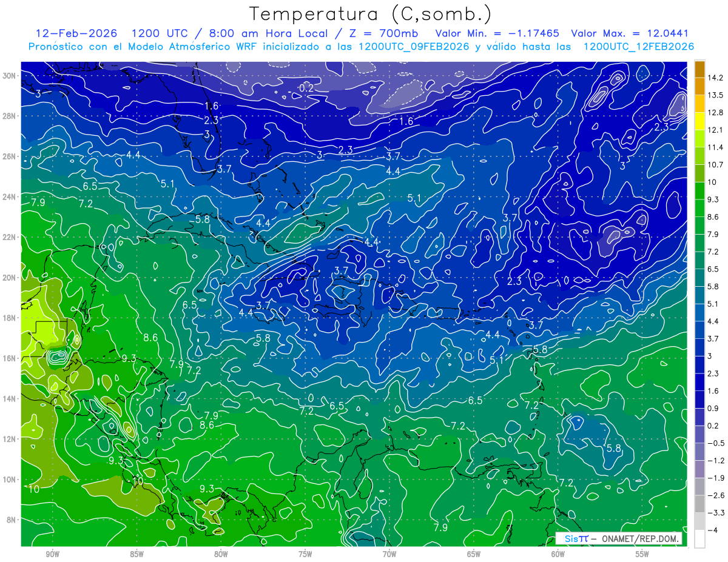This screenshot has height=562, width=728.
Task: Click the valid-until stamp 1200UTC_12FEB2026
Action: (x=639, y=47)
